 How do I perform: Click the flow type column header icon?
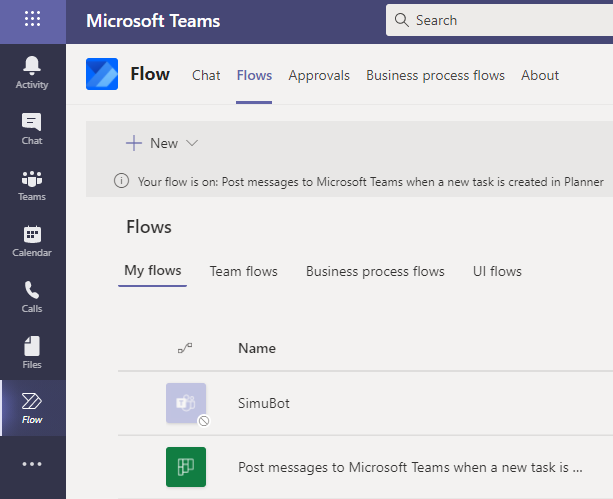[x=185, y=348]
